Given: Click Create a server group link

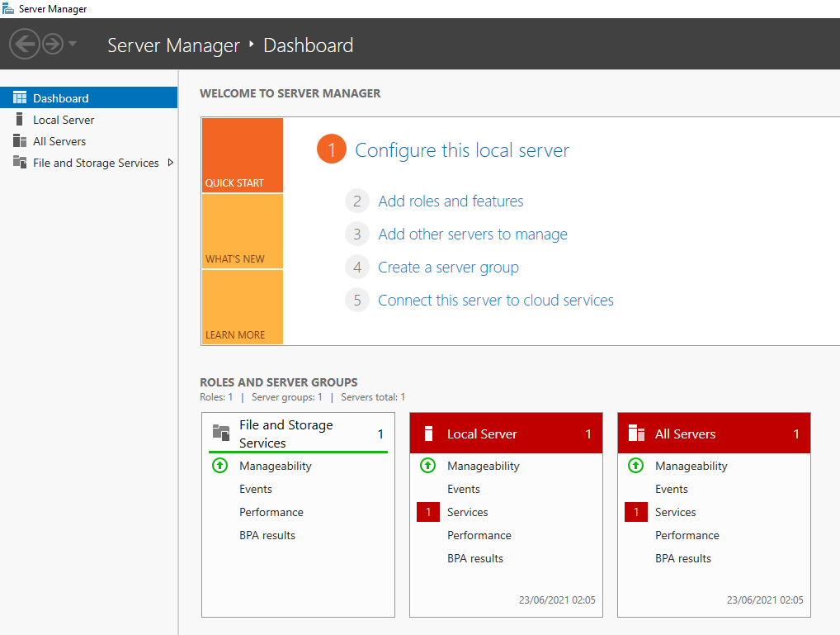Looking at the screenshot, I should click(448, 268).
